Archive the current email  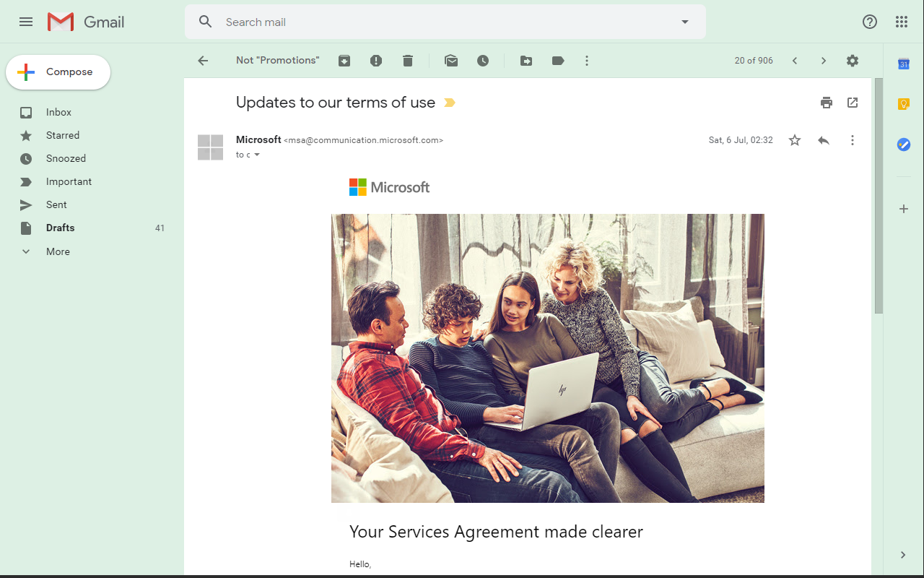click(x=344, y=60)
